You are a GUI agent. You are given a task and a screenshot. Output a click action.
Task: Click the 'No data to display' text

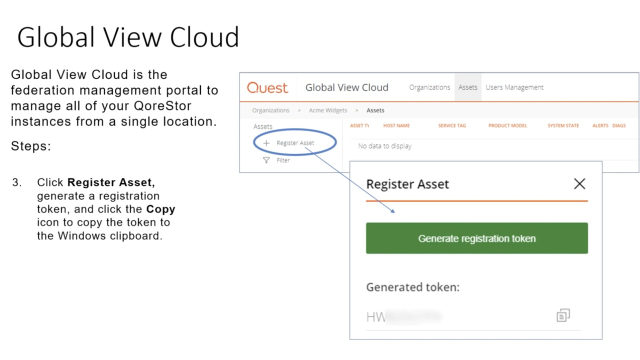coord(384,146)
